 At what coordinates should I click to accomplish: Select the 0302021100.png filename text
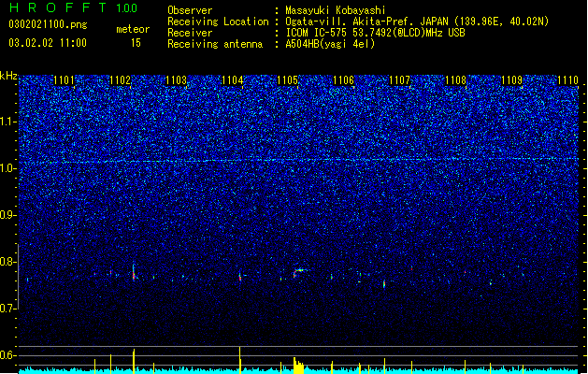[x=48, y=24]
